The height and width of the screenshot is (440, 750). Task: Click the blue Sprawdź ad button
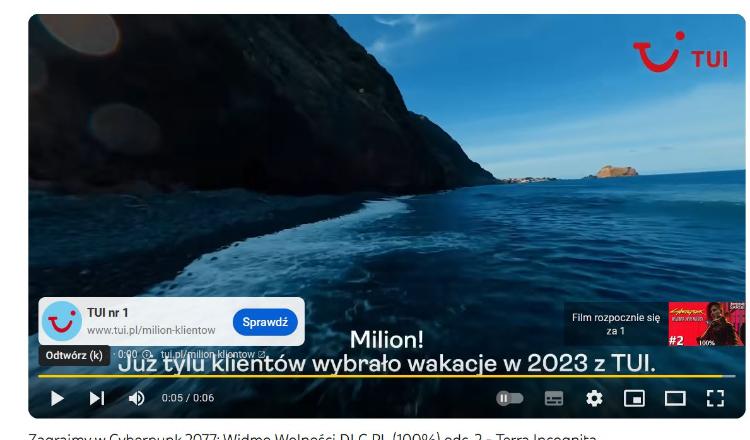pyautogui.click(x=265, y=322)
